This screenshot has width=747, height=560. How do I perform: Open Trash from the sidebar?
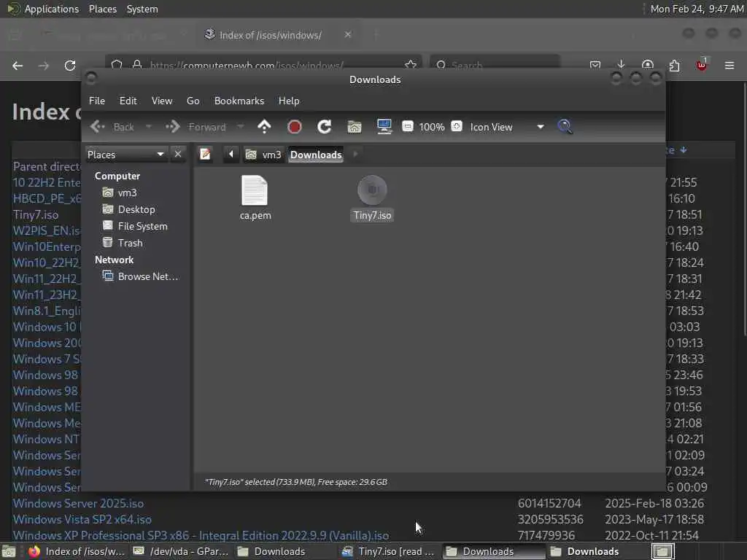123,243
